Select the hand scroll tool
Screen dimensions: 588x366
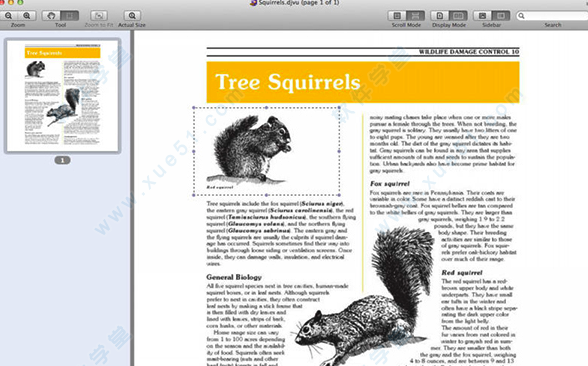[51, 15]
